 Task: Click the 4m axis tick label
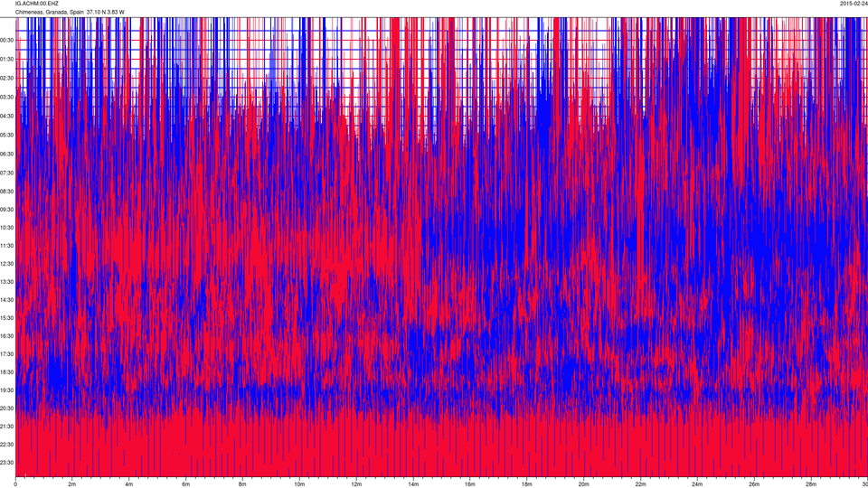(x=129, y=484)
